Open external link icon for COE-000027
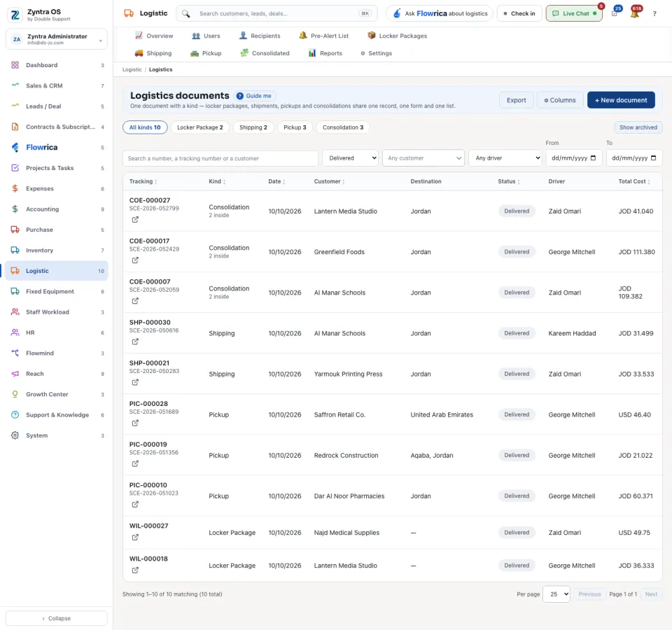The width and height of the screenshot is (672, 630). click(135, 219)
